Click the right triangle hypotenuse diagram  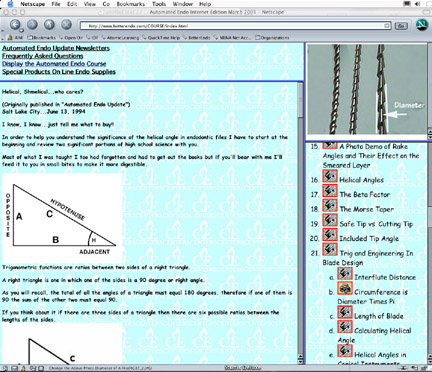(62, 218)
